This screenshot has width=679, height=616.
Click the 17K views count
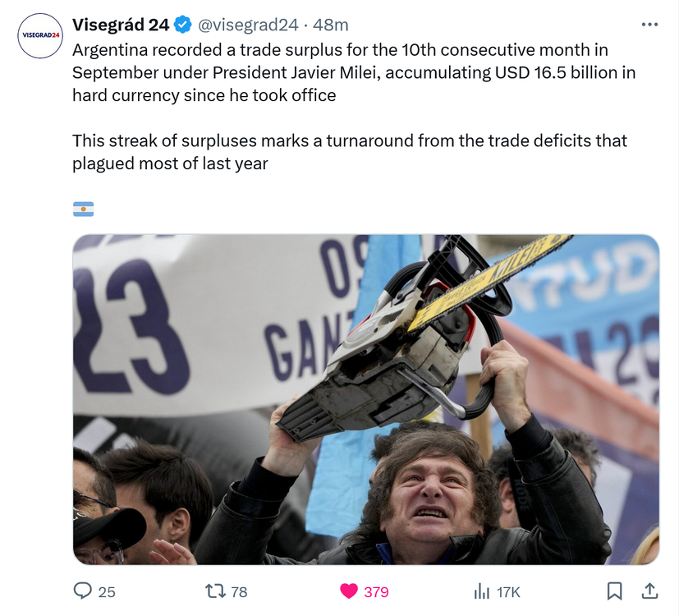pos(508,591)
